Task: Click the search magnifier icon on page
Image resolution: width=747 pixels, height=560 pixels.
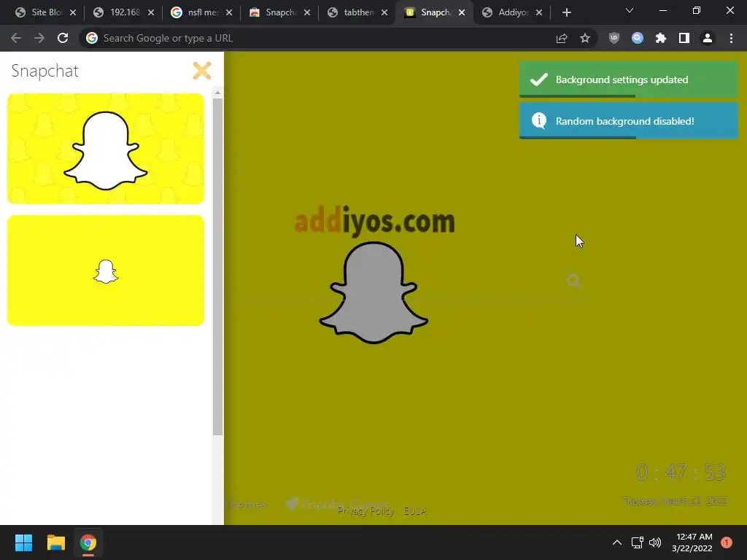Action: pyautogui.click(x=573, y=281)
